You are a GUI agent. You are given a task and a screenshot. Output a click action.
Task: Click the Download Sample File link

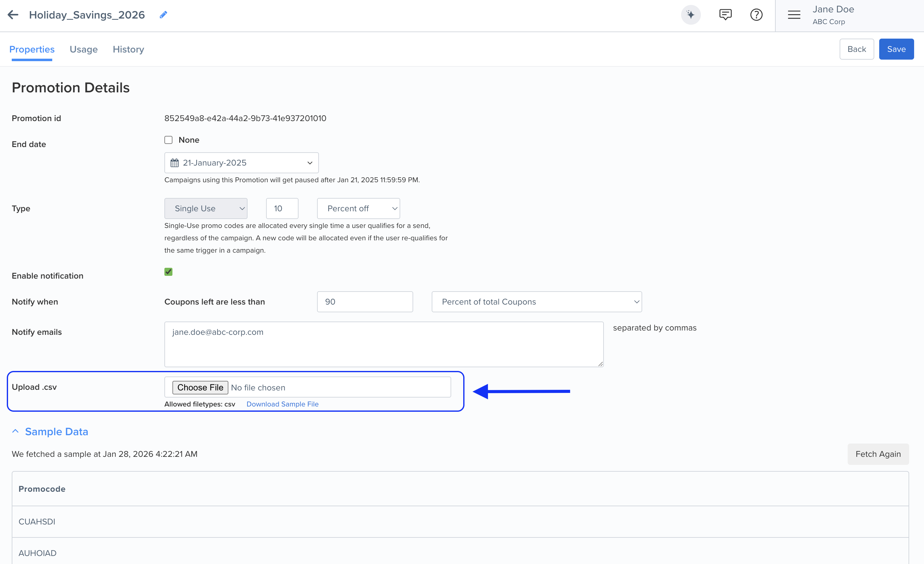click(x=282, y=404)
